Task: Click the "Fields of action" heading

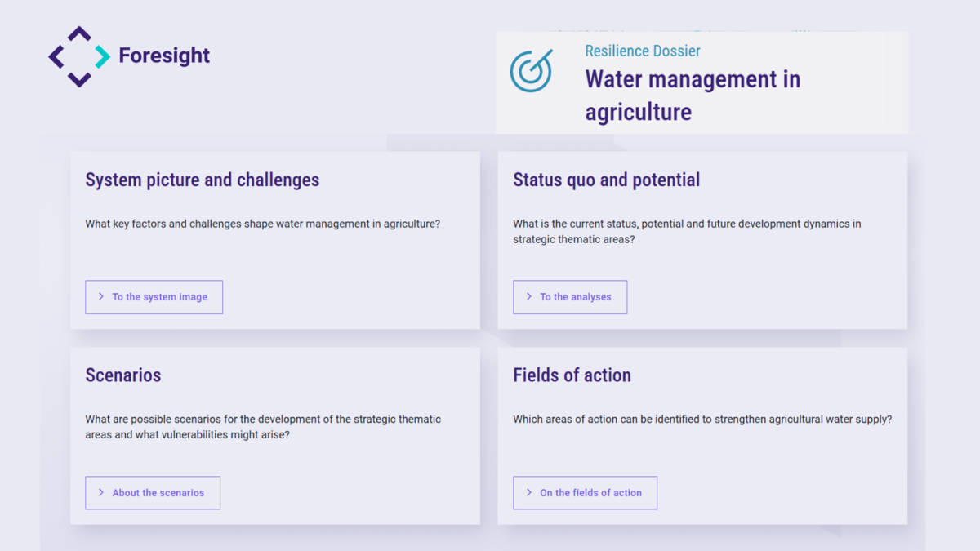Action: pyautogui.click(x=572, y=375)
